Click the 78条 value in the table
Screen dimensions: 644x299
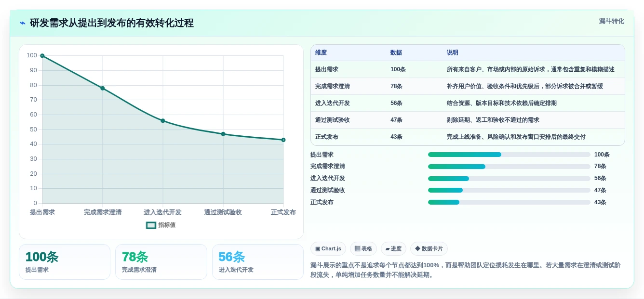tap(396, 86)
